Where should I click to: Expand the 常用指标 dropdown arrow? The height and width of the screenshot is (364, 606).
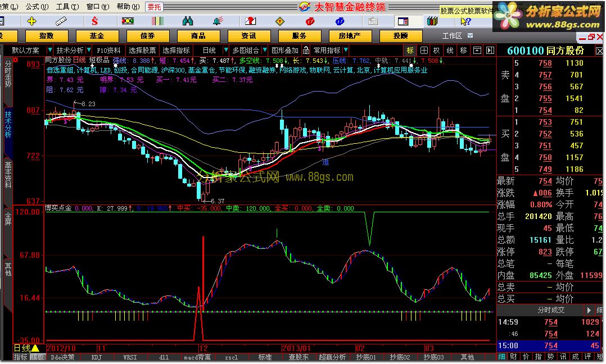(x=346, y=50)
